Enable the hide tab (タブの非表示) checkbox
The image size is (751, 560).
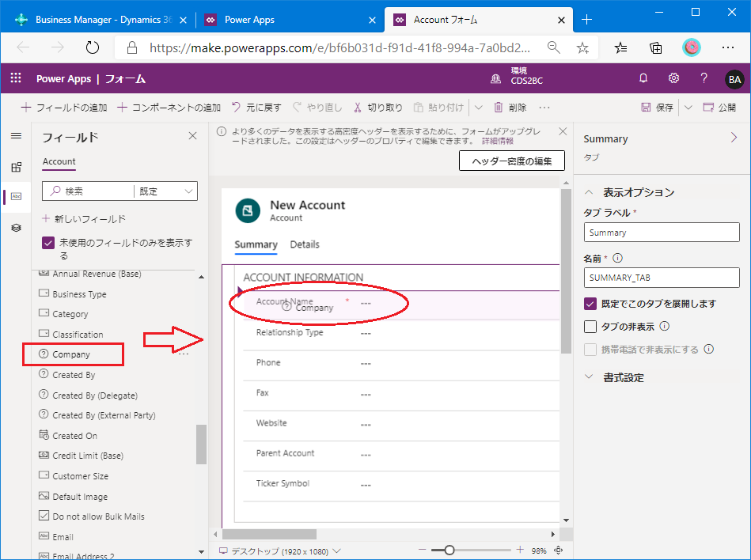coord(590,326)
